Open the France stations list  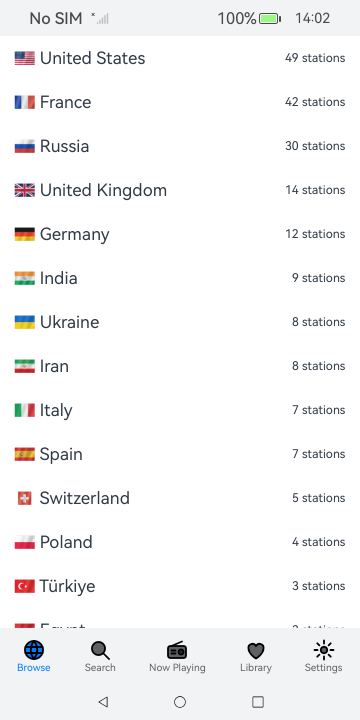click(x=180, y=102)
